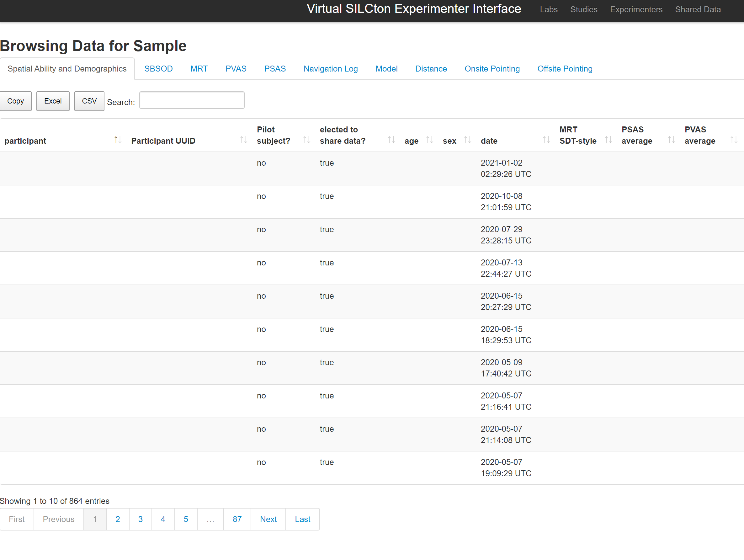The height and width of the screenshot is (560, 744).
Task: Sort table by Pilot subject column
Action: [306, 140]
